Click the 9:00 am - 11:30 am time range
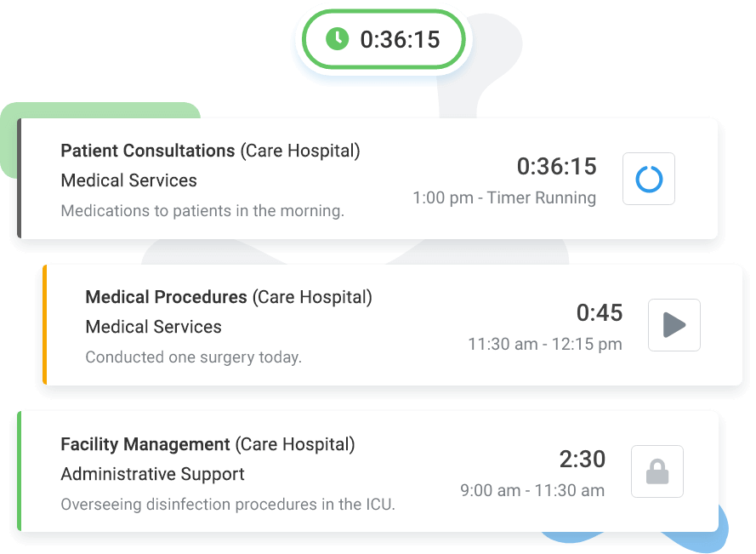This screenshot has height=554, width=756. [x=532, y=491]
